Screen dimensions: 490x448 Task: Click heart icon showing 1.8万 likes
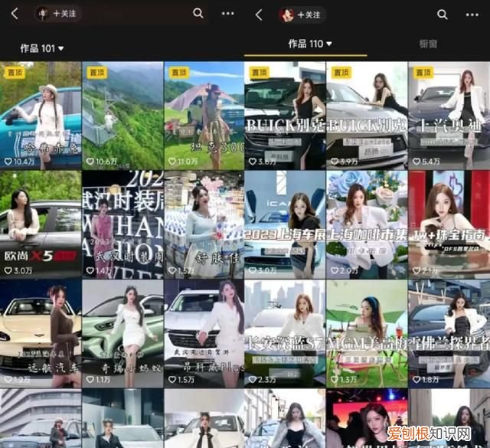pyautogui.click(x=416, y=380)
